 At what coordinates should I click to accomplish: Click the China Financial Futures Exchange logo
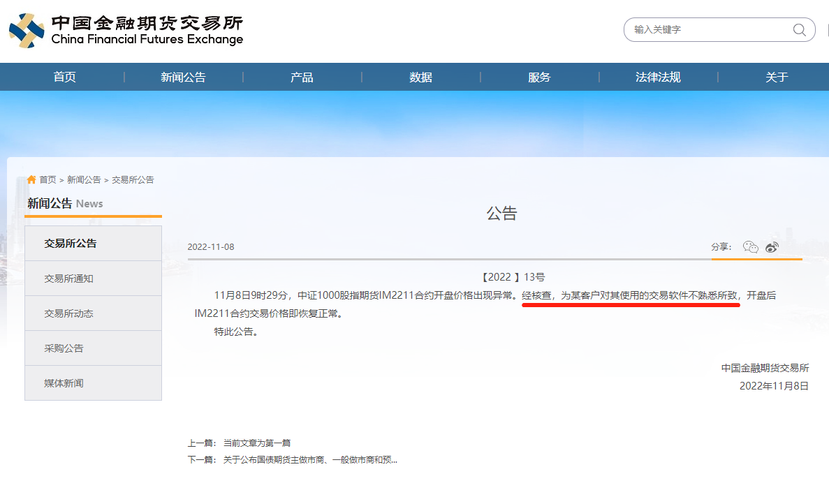(x=126, y=31)
